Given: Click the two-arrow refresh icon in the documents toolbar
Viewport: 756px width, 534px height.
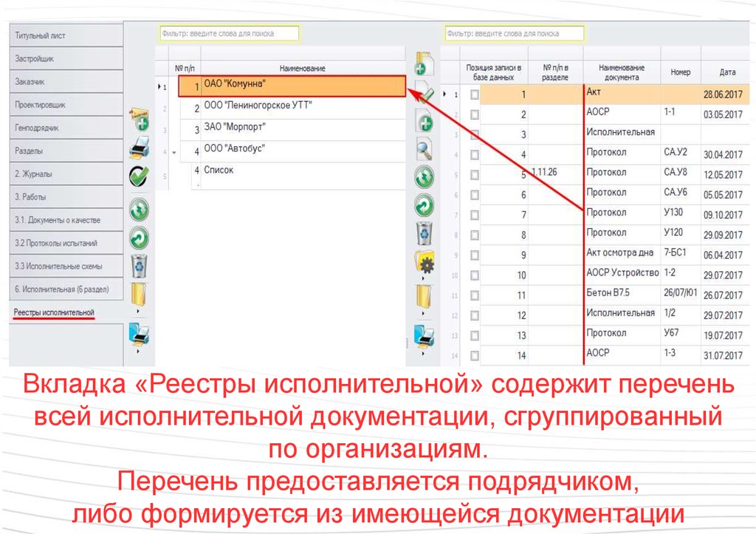Looking at the screenshot, I should pos(424,177).
